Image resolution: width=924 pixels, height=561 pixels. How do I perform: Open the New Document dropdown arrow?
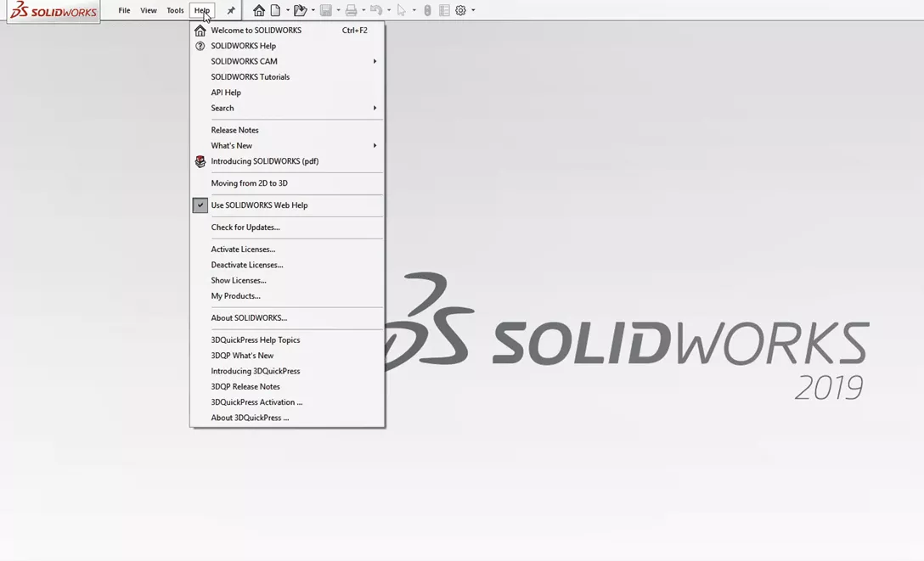288,9
